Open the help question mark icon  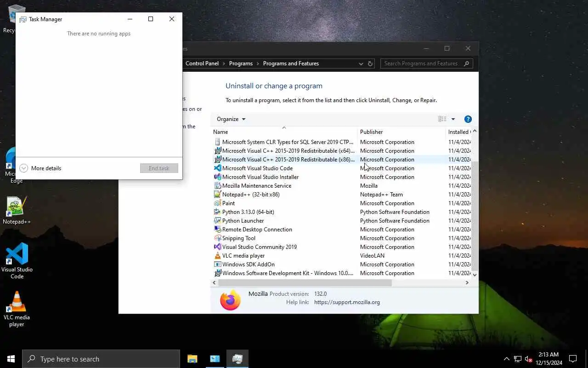tap(468, 119)
